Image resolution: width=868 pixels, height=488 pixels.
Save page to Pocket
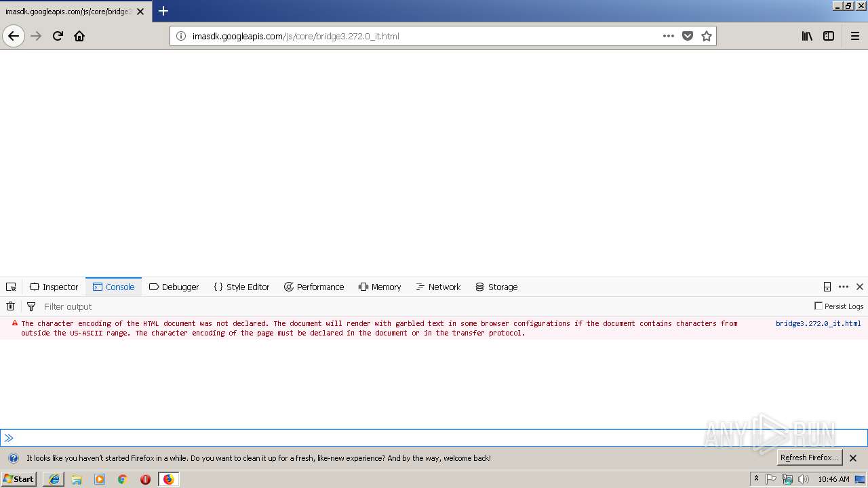click(x=688, y=36)
